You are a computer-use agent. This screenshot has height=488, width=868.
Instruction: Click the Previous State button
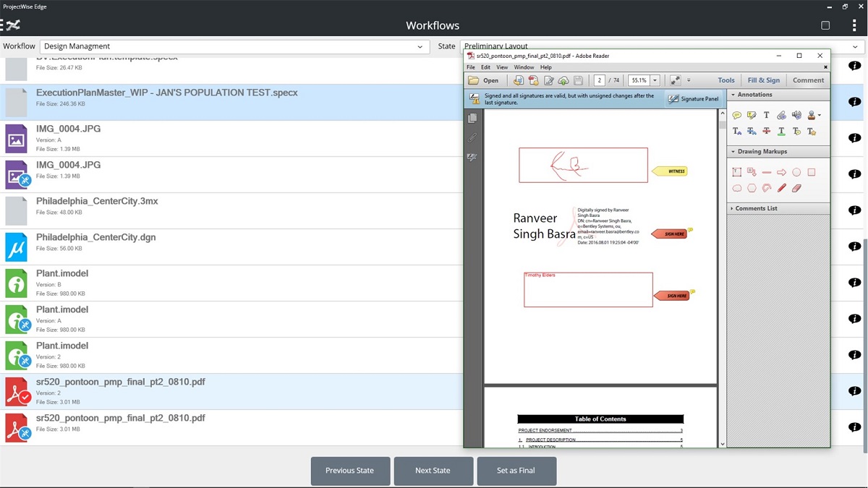point(350,471)
